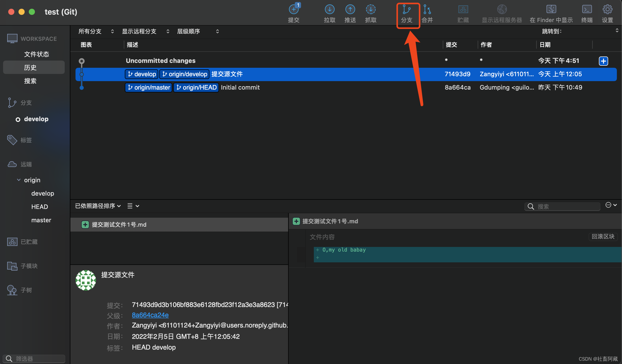Click the parent commit link 8a664ca24e
The height and width of the screenshot is (364, 622).
[x=150, y=315]
